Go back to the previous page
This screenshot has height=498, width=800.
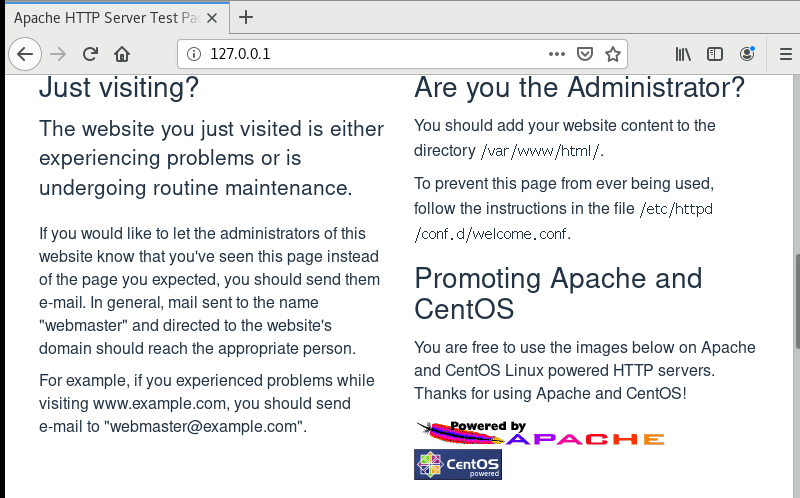pos(24,54)
